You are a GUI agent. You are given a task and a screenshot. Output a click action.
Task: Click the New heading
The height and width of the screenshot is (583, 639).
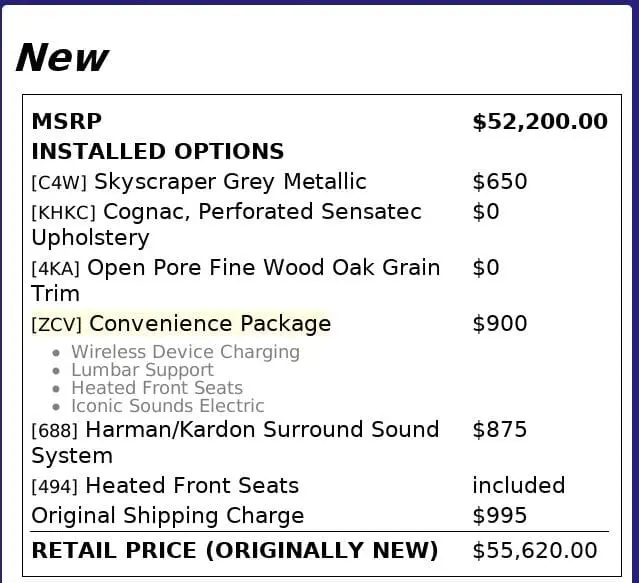(x=62, y=58)
